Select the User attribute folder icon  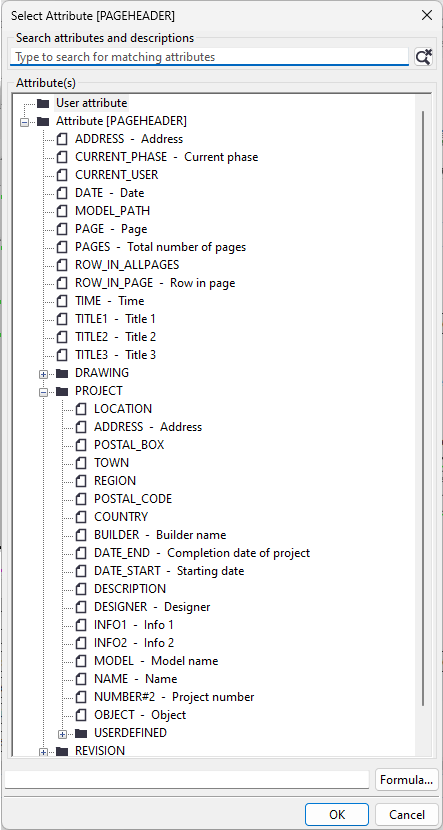click(x=43, y=103)
